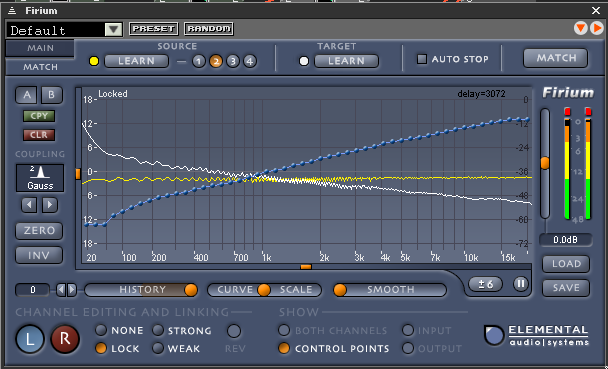
Task: Click the orange down-arrow icon top right
Action: tap(580, 28)
